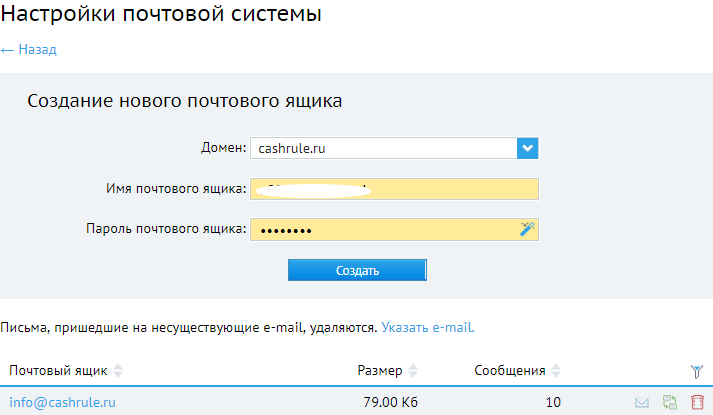Click the green mail forwarding icon
This screenshot has width=713, height=415.
(669, 402)
